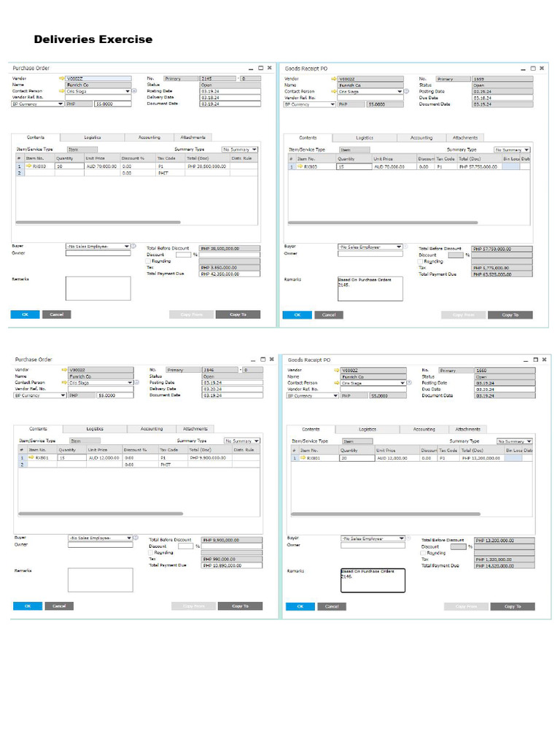
Task: Click OK button in Purchase Order 2146
Action: (28, 606)
